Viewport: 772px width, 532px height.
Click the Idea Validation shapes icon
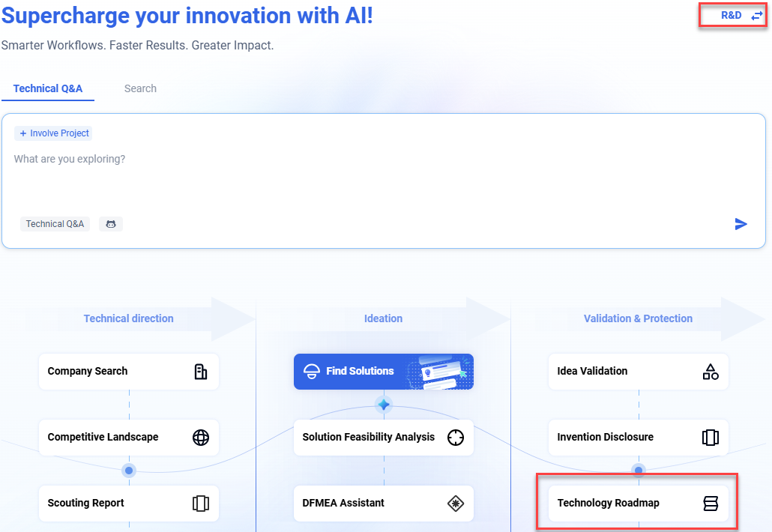pos(710,372)
